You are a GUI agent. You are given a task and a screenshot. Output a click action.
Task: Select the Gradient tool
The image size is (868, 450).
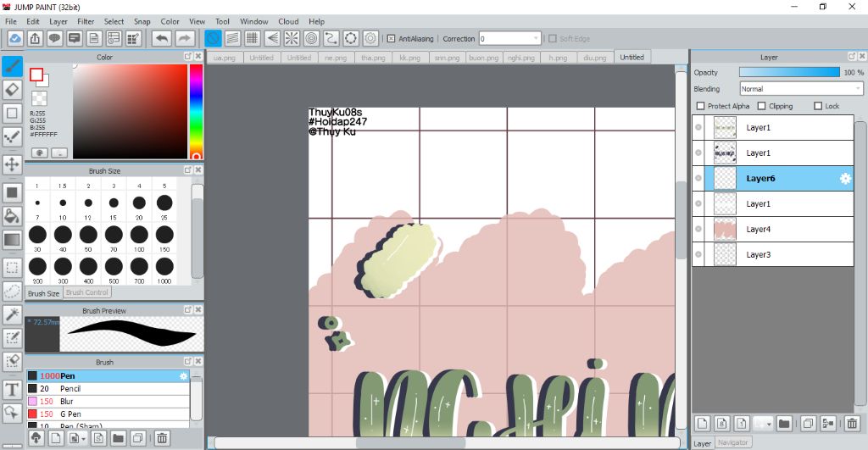pyautogui.click(x=12, y=240)
